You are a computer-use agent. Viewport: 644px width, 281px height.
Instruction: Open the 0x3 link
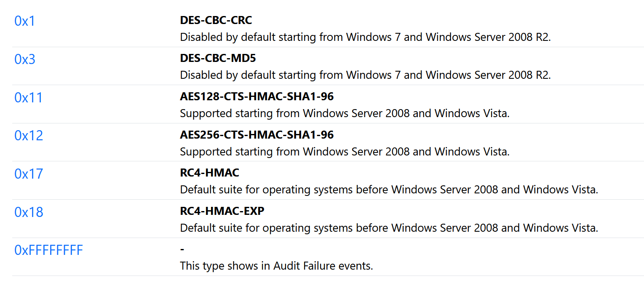pos(25,59)
